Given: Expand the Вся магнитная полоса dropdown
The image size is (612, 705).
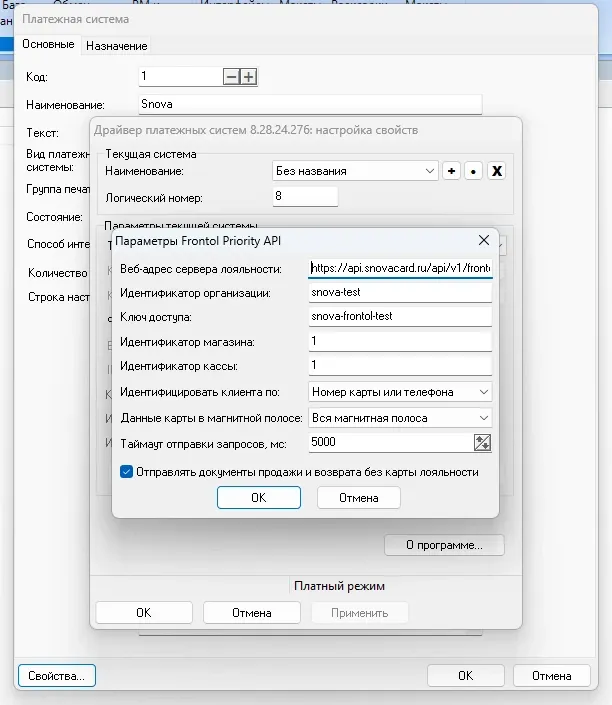Looking at the screenshot, I should pos(400,418).
